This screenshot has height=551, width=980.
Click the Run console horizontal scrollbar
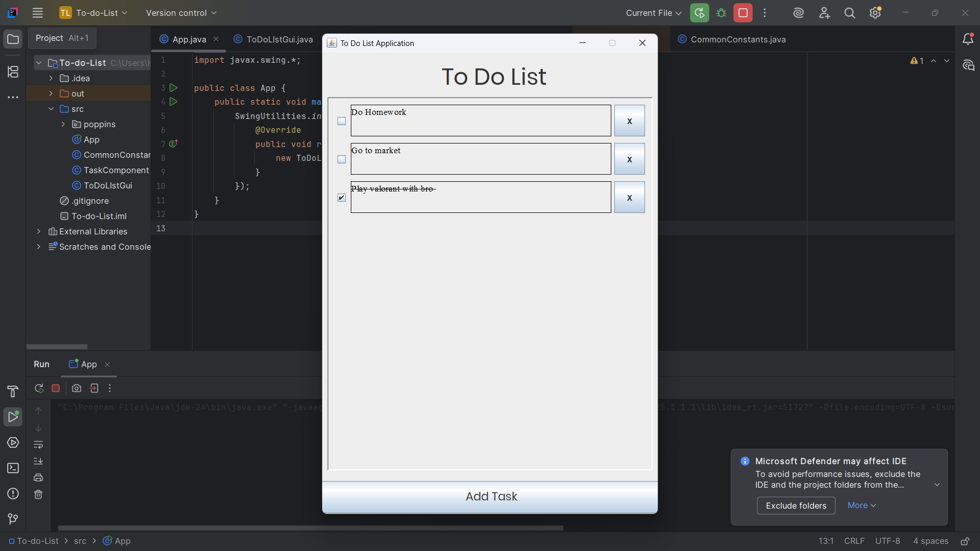[x=310, y=528]
